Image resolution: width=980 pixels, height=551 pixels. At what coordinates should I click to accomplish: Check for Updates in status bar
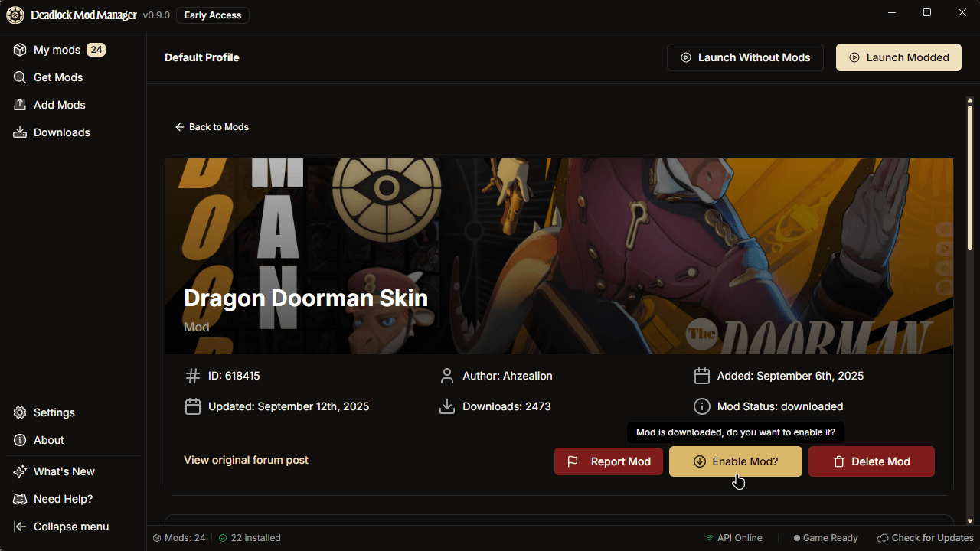pos(925,538)
